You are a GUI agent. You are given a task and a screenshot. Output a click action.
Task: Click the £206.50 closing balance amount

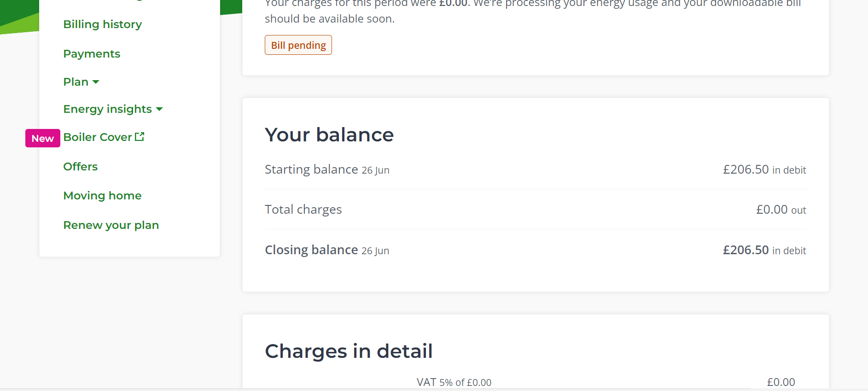[746, 250]
